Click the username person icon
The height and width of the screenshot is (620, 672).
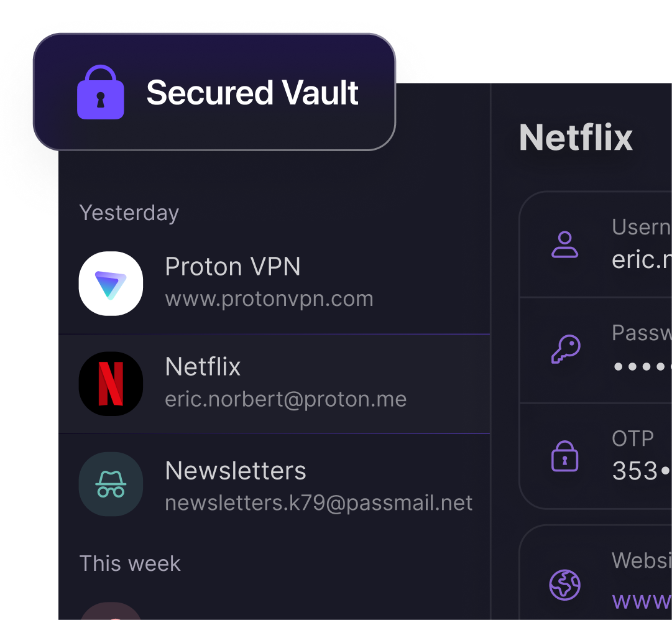click(564, 244)
